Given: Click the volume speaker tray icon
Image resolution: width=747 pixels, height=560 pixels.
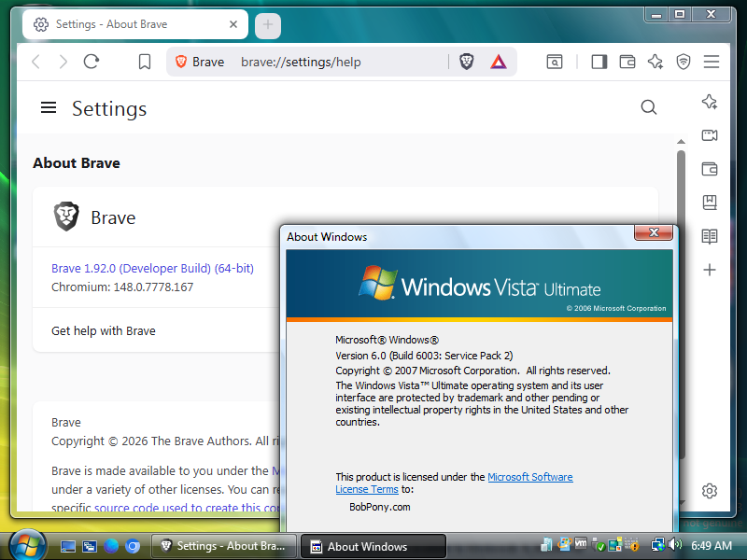Looking at the screenshot, I should click(x=674, y=544).
